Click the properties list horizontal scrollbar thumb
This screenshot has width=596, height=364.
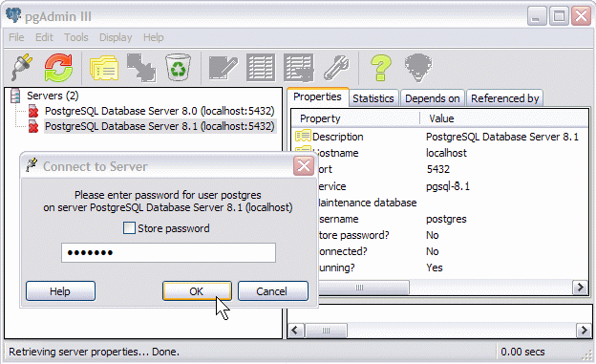pos(363,288)
